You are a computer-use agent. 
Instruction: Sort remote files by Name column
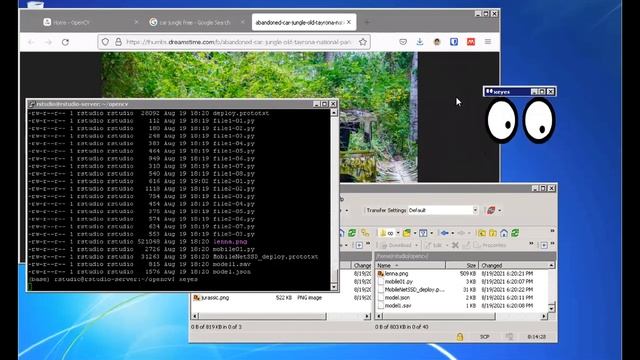coord(410,265)
